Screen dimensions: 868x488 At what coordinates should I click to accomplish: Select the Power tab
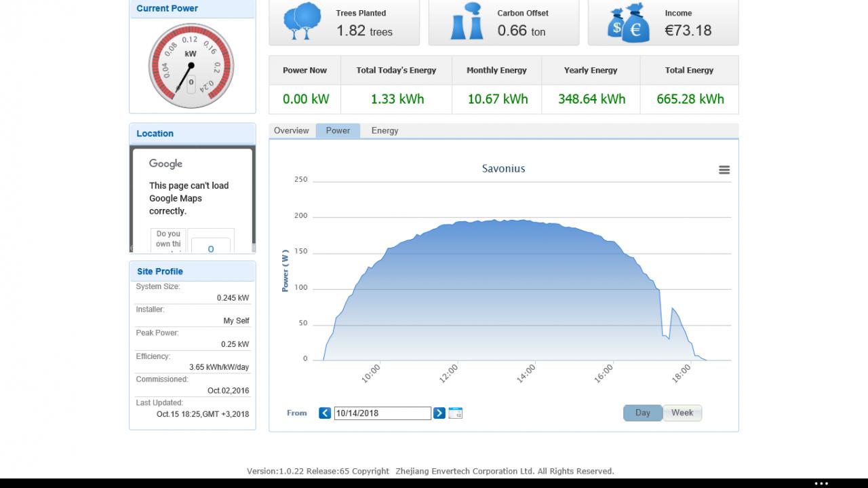pyautogui.click(x=338, y=131)
